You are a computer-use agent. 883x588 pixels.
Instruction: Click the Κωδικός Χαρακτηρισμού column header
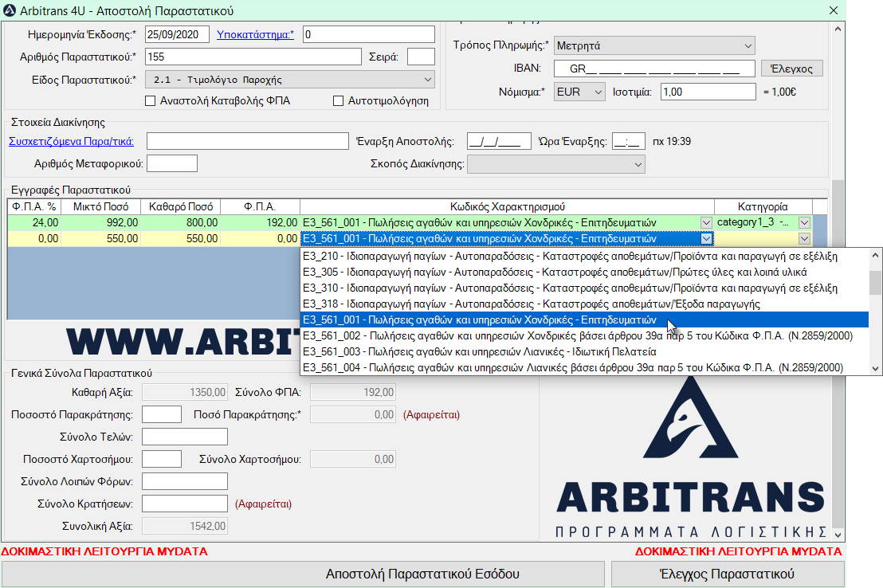pos(508,206)
